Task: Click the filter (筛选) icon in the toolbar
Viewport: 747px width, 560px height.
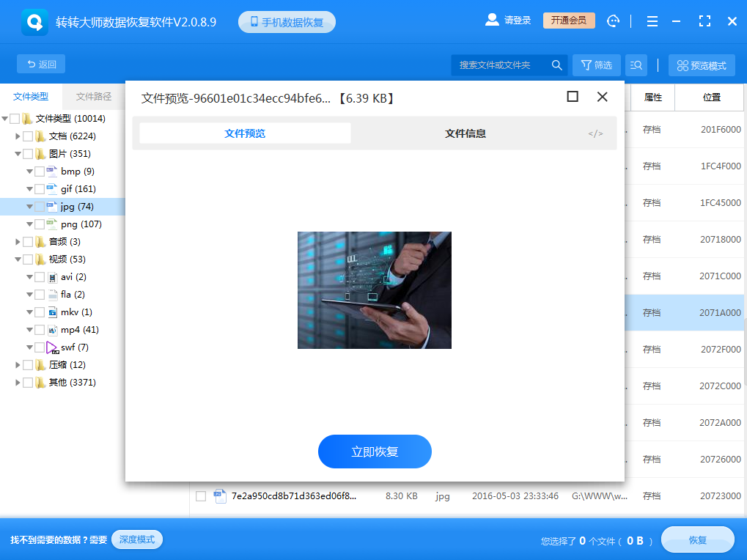Action: pos(596,65)
